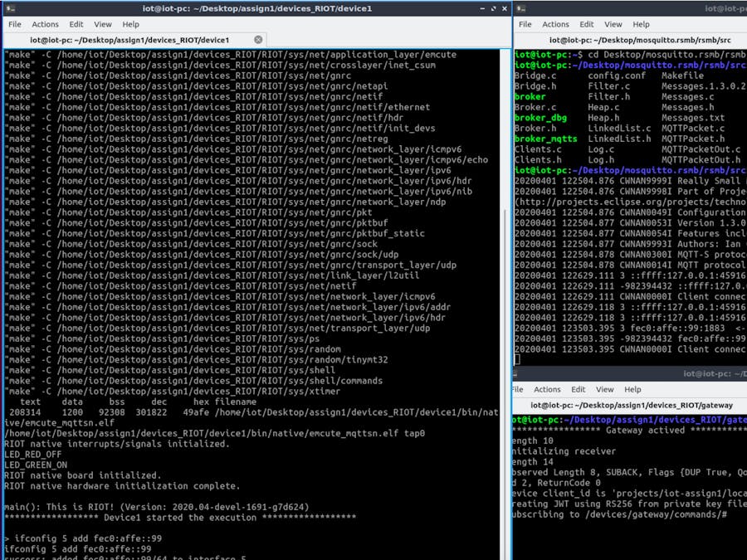Open View menu in mosquitto terminal

613,24
